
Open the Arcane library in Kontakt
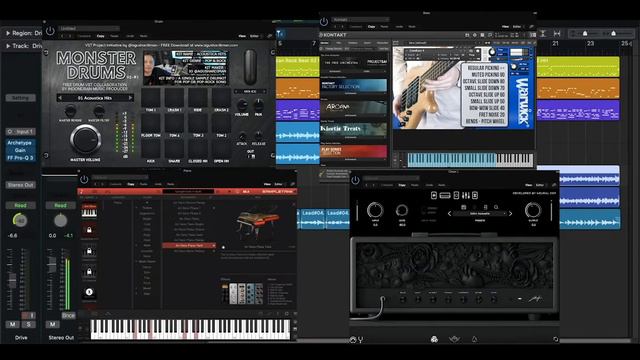[x=353, y=108]
